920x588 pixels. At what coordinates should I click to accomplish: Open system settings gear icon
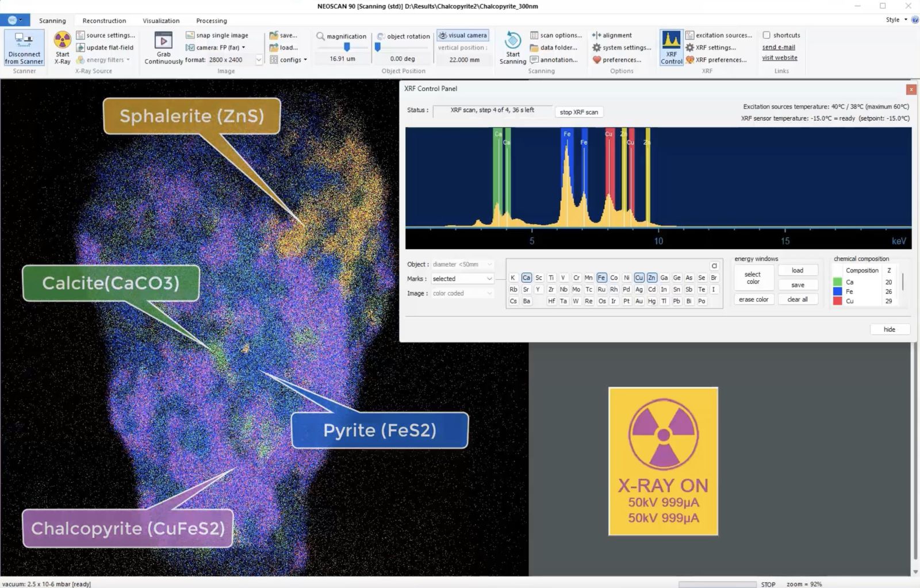tap(597, 48)
